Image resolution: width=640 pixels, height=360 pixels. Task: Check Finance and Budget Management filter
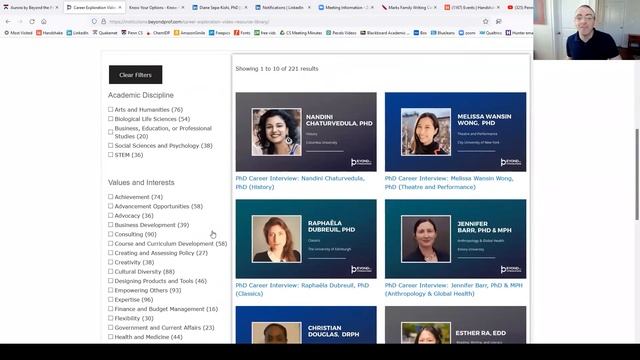coord(110,309)
